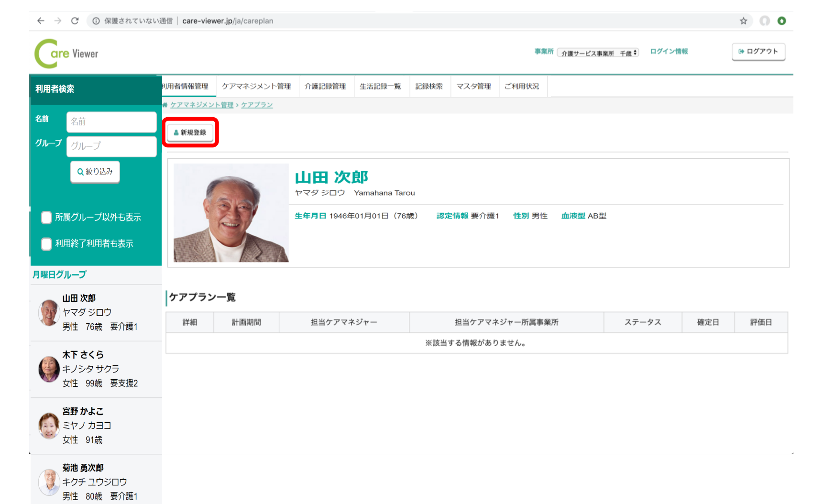Open the browser profile avatar icon
Screen dimensions: 813x504
[765, 21]
